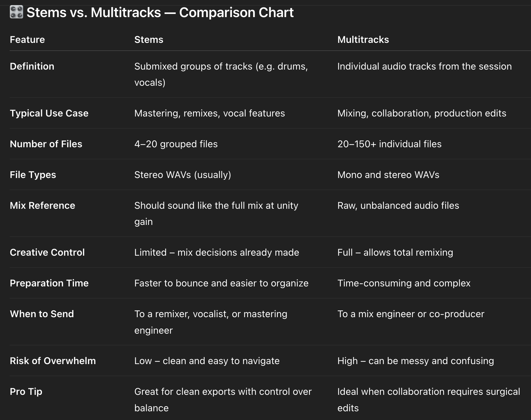This screenshot has height=420, width=531.
Task: Click the "When to Send" row label
Action: pos(42,314)
